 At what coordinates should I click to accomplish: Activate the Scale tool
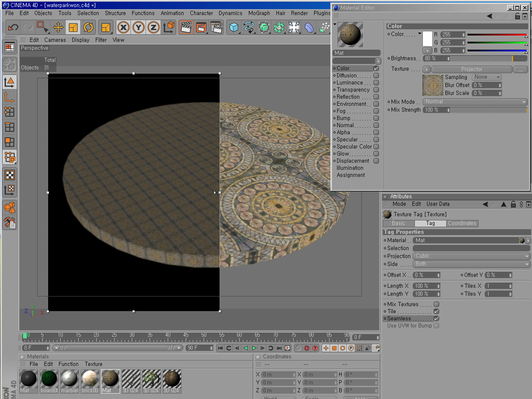[x=73, y=28]
